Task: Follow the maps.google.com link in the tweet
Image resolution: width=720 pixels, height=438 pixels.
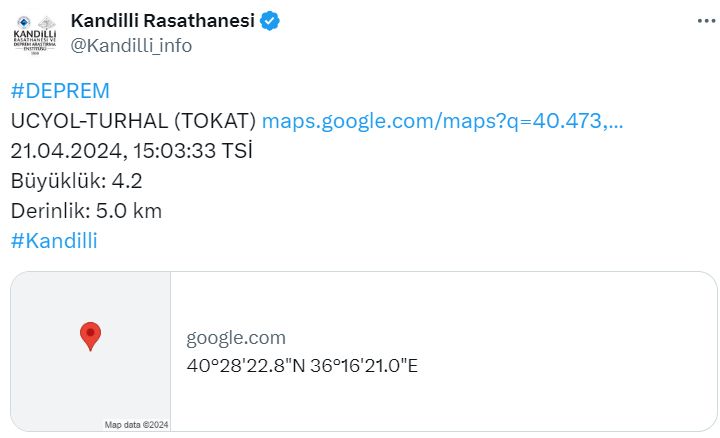Action: [x=442, y=122]
